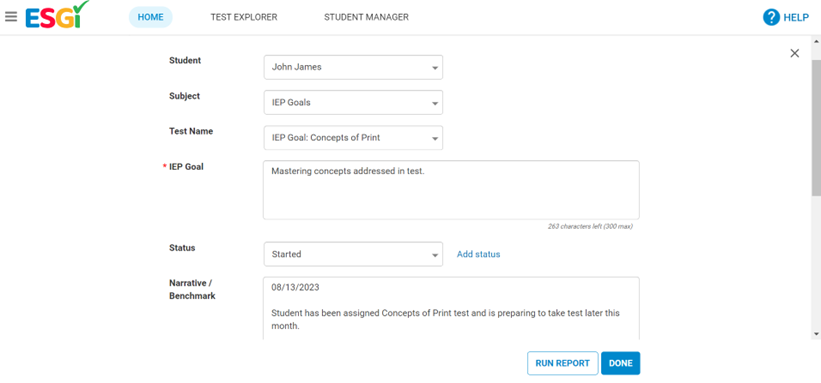Click the Run Report button

click(x=562, y=363)
